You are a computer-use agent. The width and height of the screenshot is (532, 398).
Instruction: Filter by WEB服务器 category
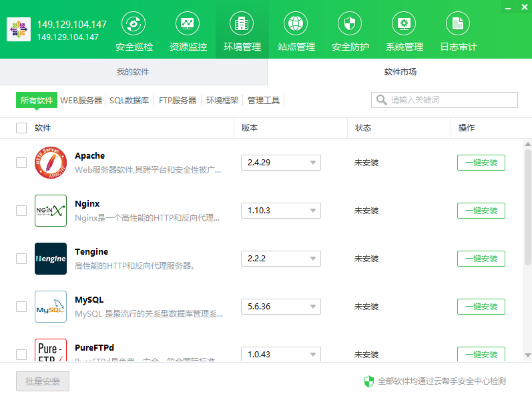coord(81,100)
